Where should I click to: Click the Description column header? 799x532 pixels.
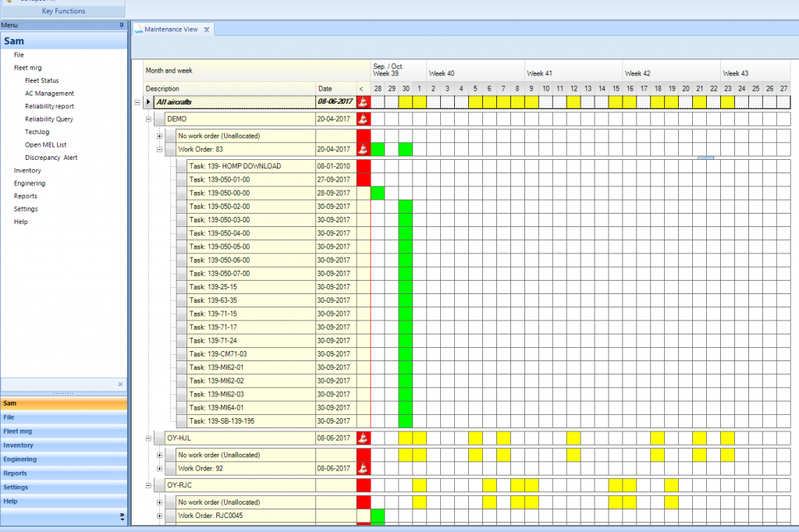point(229,89)
